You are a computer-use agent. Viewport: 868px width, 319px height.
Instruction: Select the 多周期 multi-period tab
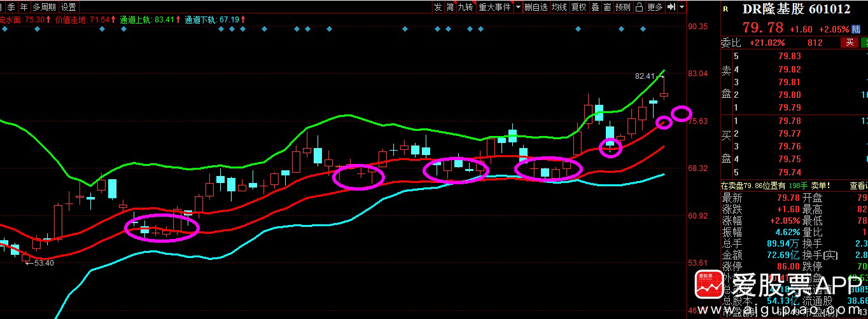(x=45, y=8)
